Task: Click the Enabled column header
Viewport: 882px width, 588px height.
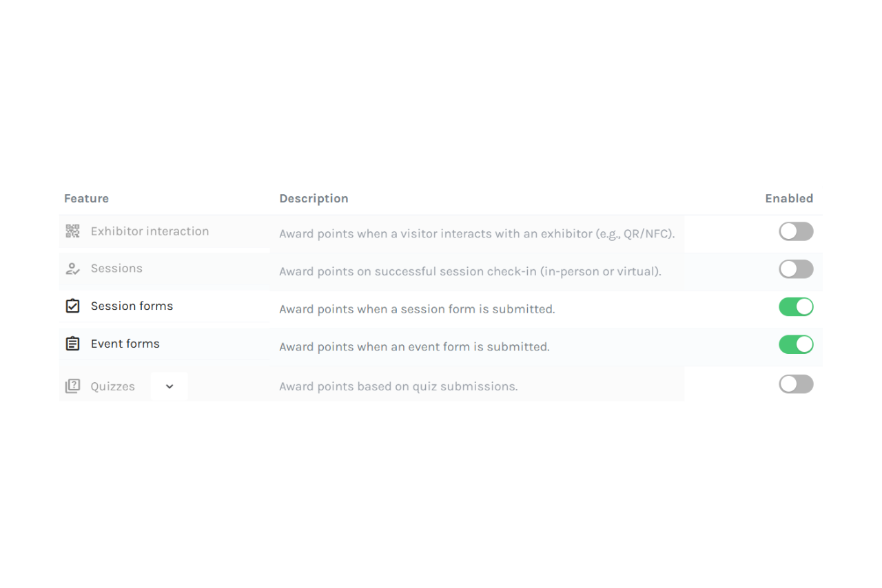Action: (789, 198)
